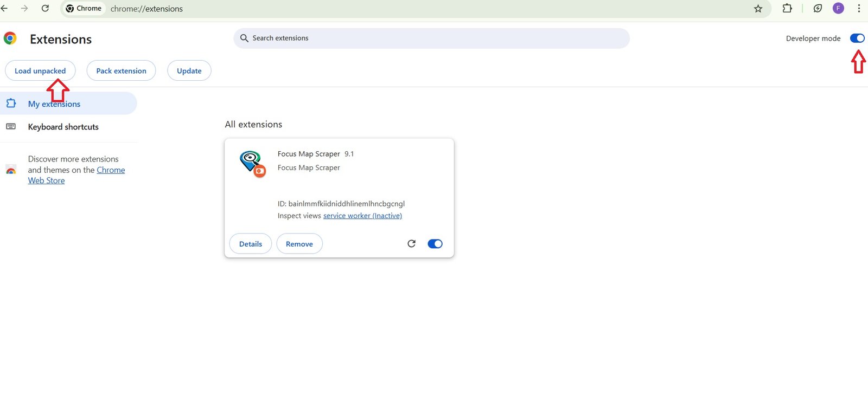The height and width of the screenshot is (401, 868).
Task: Bookmark this page with the star icon
Action: coord(758,8)
